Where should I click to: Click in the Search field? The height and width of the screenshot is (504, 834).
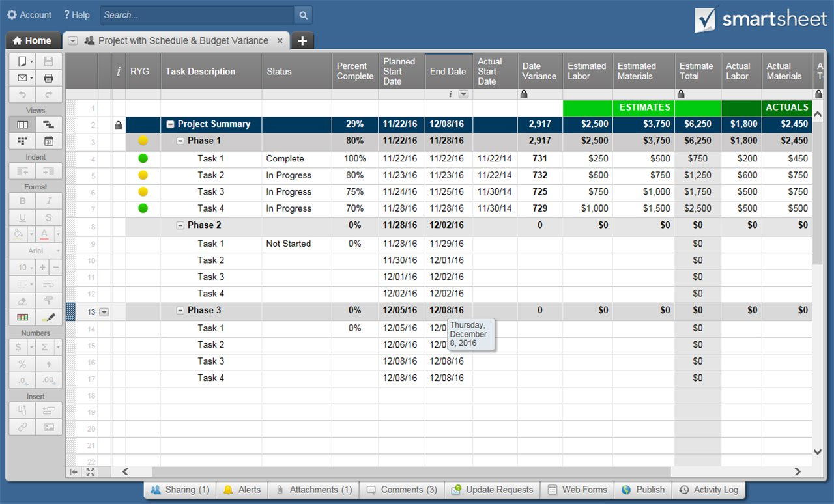195,15
